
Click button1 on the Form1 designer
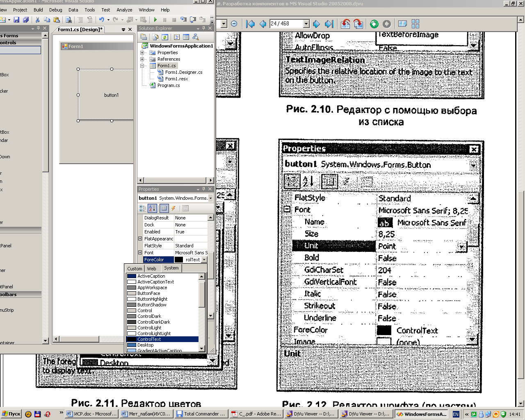pyautogui.click(x=107, y=95)
